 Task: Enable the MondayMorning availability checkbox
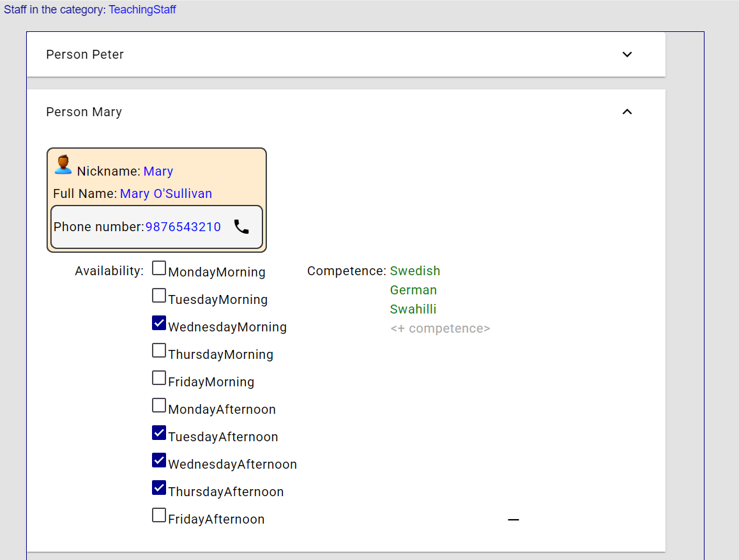pyautogui.click(x=158, y=268)
